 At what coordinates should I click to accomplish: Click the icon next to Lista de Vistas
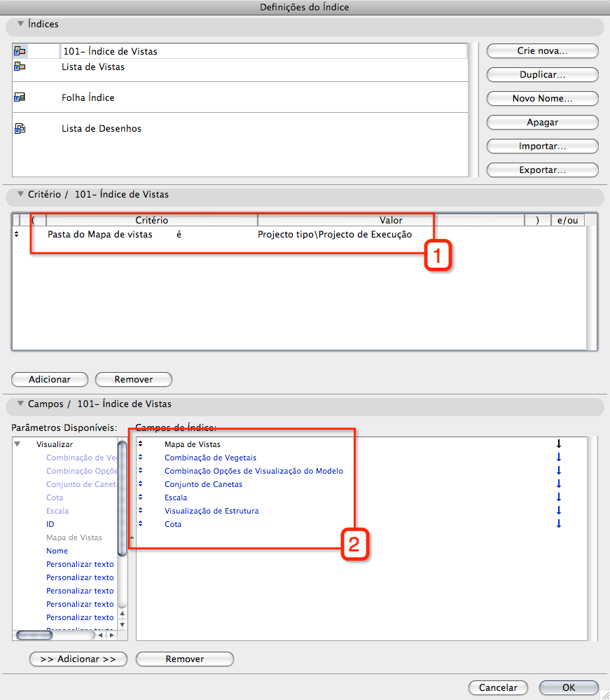[20, 67]
